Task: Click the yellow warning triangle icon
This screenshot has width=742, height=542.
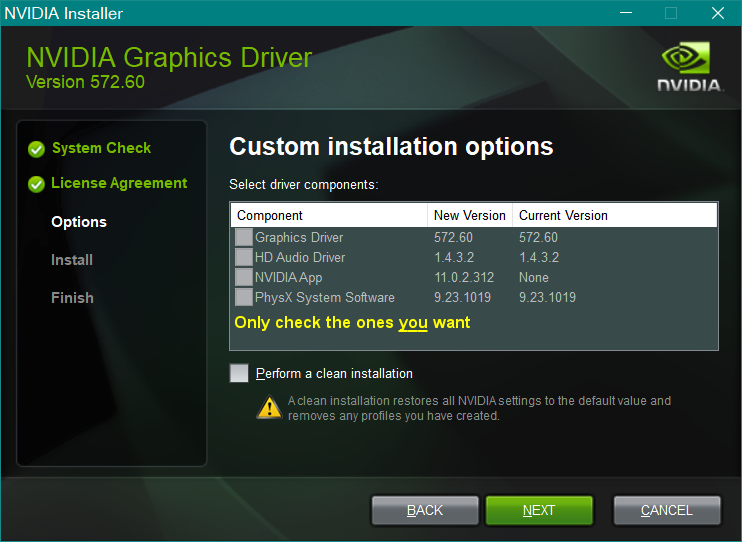Action: [x=269, y=407]
